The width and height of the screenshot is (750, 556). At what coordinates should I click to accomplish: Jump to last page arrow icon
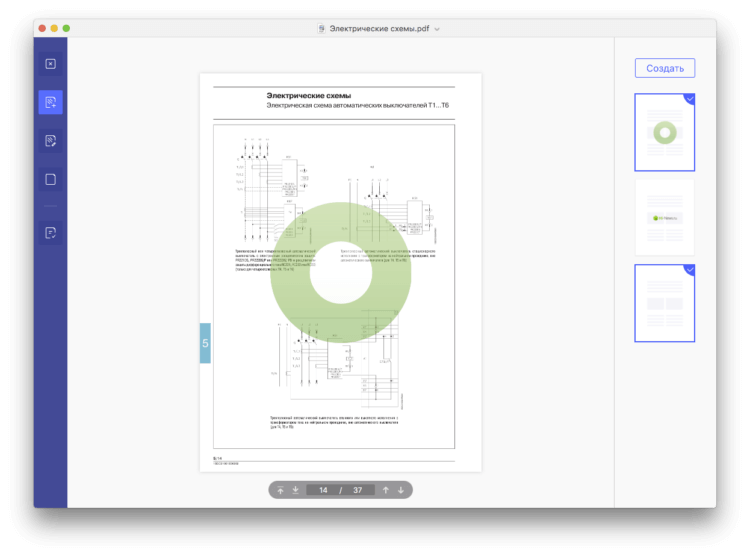[296, 490]
